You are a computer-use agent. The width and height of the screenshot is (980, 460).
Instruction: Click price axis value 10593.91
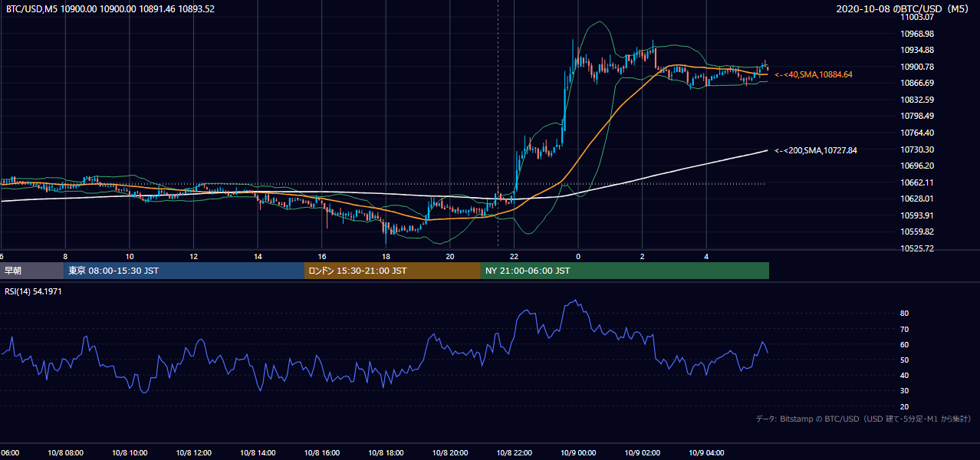tap(917, 215)
